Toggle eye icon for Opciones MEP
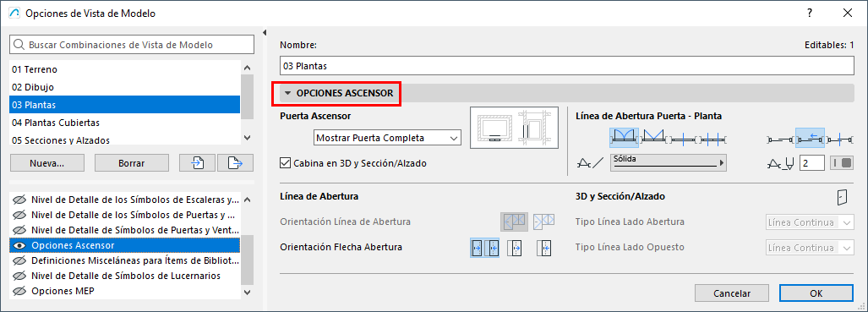This screenshot has height=312, width=868. click(x=20, y=291)
